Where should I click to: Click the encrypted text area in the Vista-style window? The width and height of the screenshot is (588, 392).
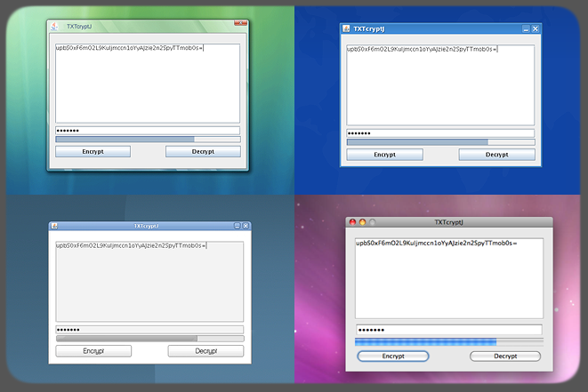(x=148, y=84)
